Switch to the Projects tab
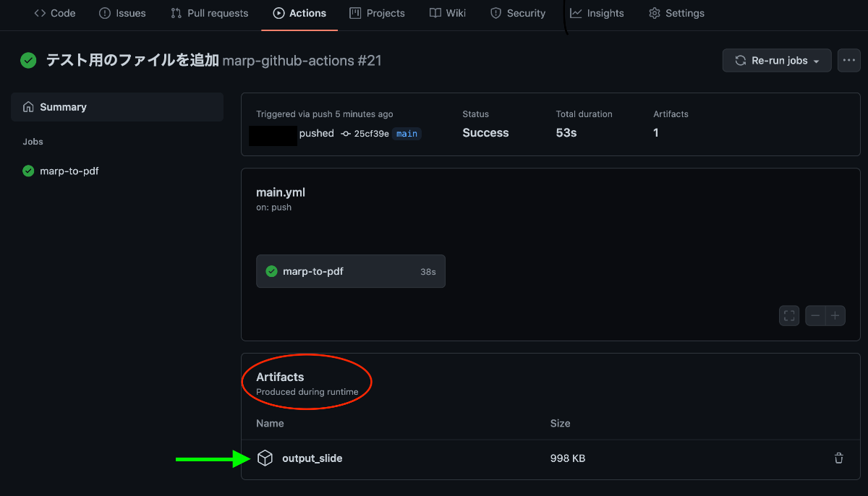This screenshot has height=496, width=868. (x=377, y=13)
